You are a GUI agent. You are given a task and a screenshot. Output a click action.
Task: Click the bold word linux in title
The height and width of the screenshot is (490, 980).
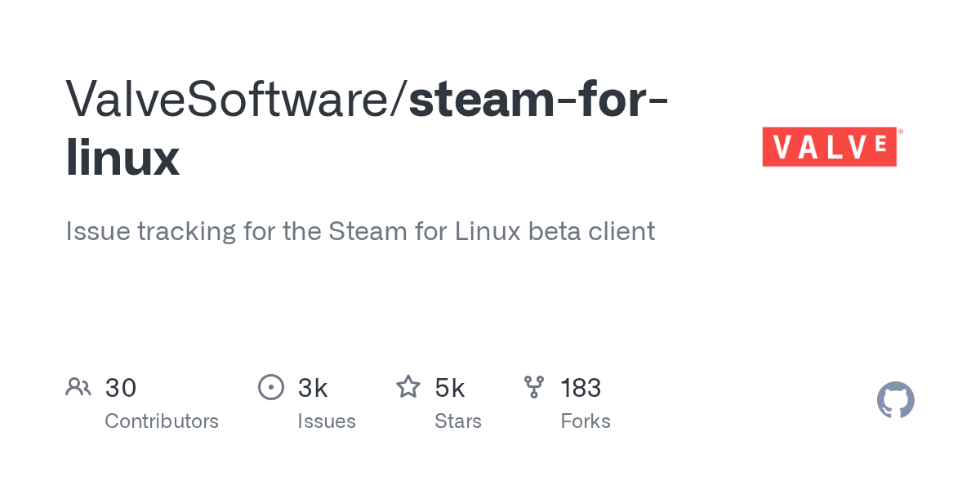pyautogui.click(x=122, y=157)
